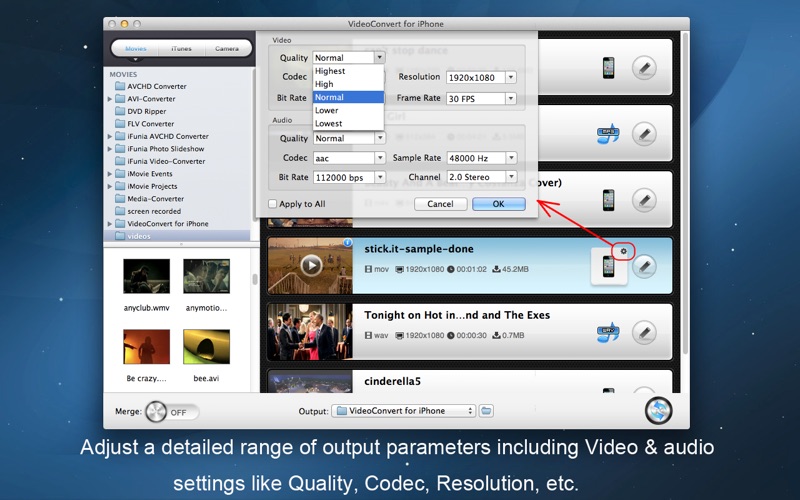This screenshot has width=800, height=500.
Task: Choose Lowest in the quality list
Action: [x=348, y=123]
